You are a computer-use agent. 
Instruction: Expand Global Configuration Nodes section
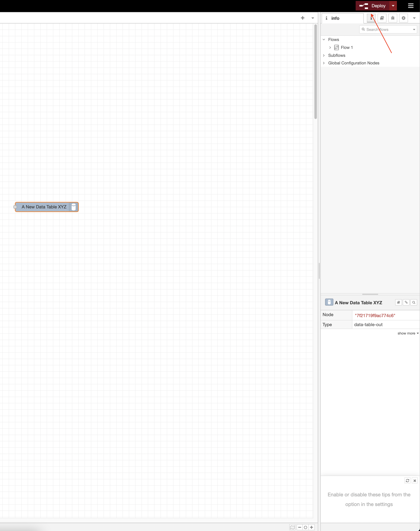coord(324,63)
